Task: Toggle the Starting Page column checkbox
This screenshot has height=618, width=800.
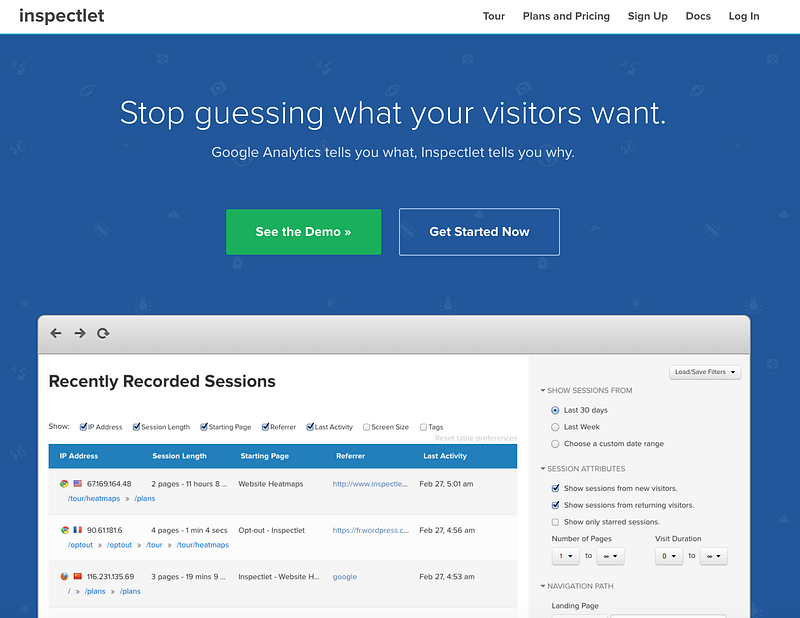Action: tap(204, 427)
